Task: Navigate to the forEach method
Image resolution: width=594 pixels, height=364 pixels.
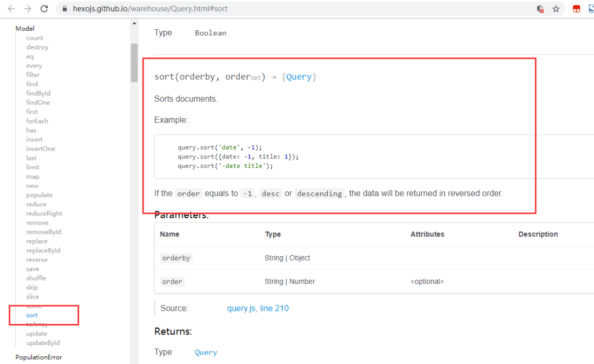Action: (x=37, y=121)
